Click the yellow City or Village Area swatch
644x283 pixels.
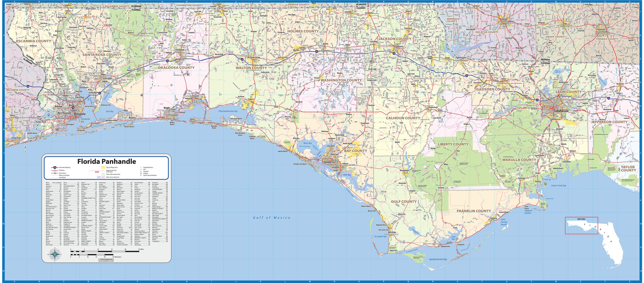click(x=103, y=167)
